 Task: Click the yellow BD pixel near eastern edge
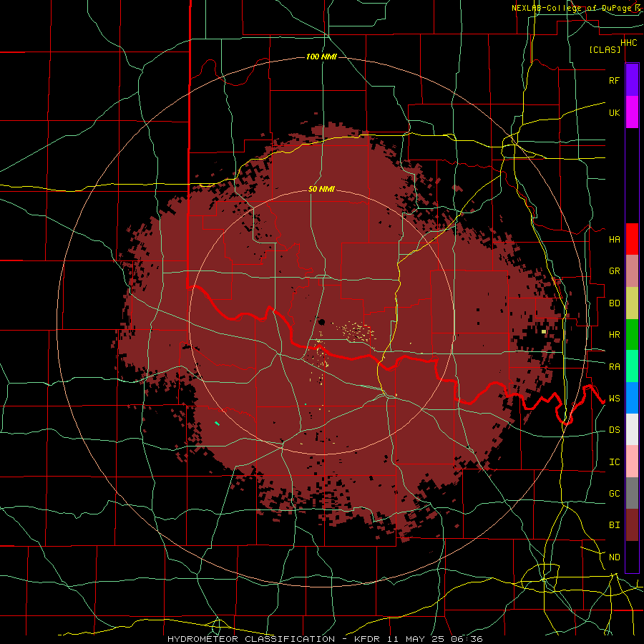coord(544,331)
